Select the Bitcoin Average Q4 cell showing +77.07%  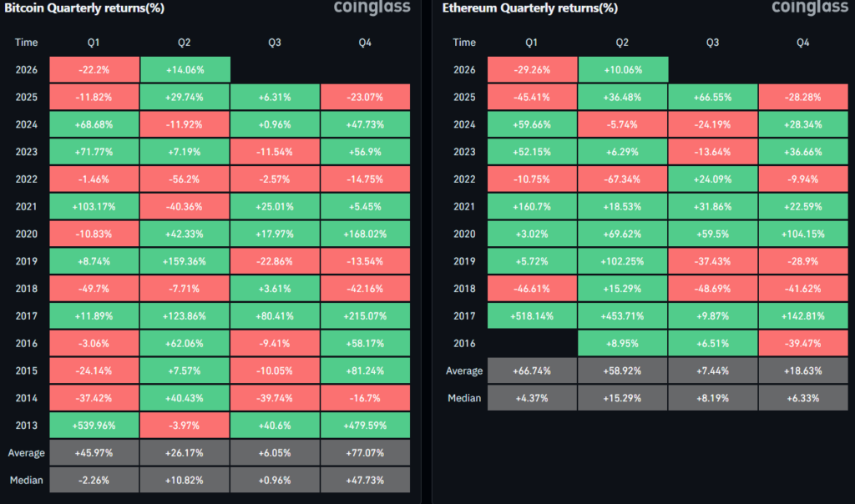[365, 453]
